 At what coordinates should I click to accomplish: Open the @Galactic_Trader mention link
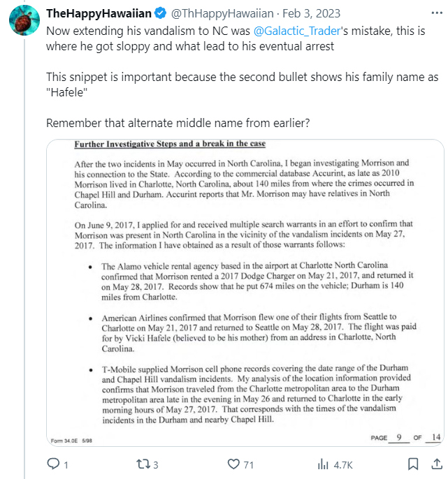tap(296, 34)
